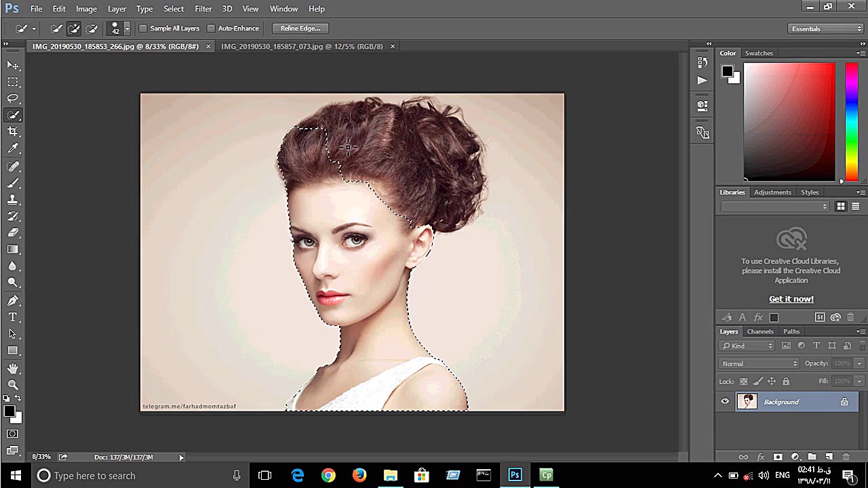This screenshot has width=868, height=488.
Task: Pick a hue from the color spectrum bar
Action: pos(851,122)
